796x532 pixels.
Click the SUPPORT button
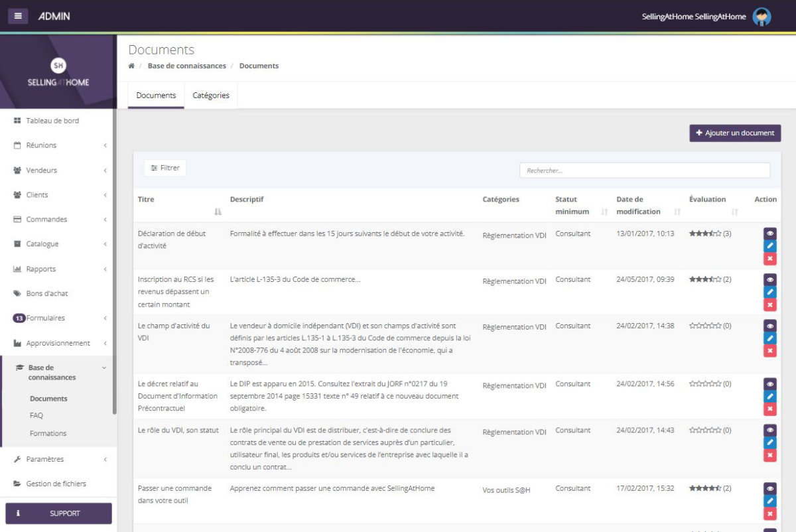pyautogui.click(x=58, y=513)
